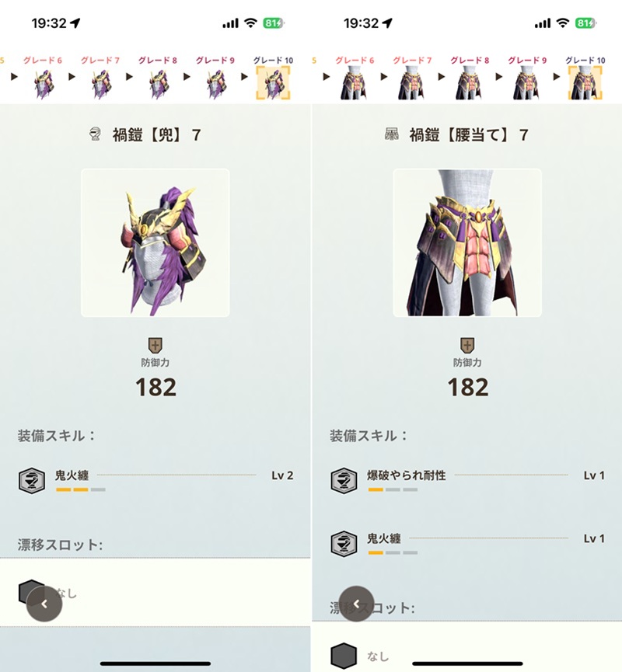Open the large helmet preview image
622x672 pixels.
coord(155,243)
